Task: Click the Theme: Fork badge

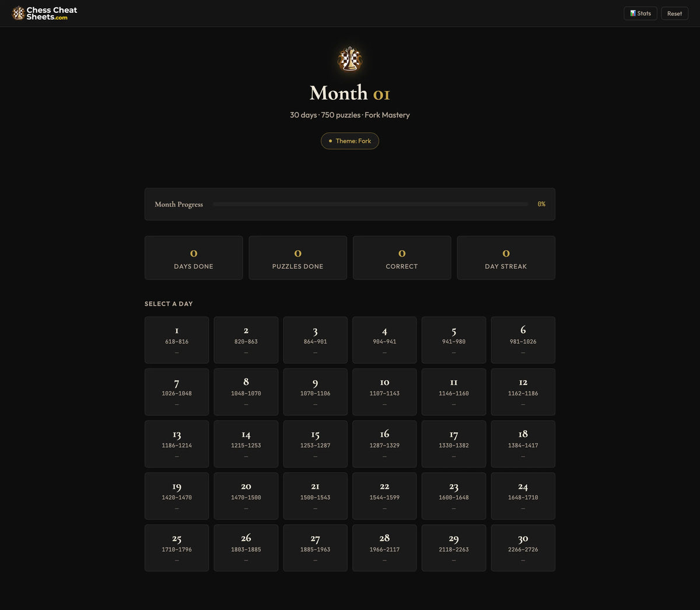Action: [350, 141]
